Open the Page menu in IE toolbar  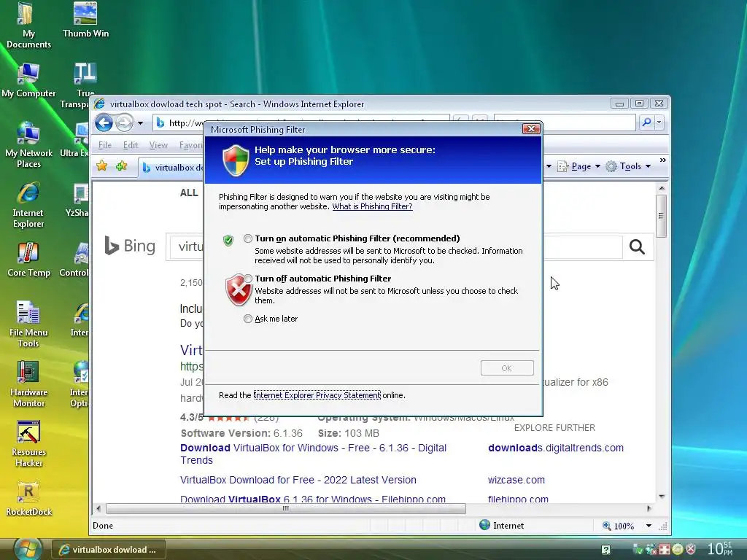[x=578, y=166]
